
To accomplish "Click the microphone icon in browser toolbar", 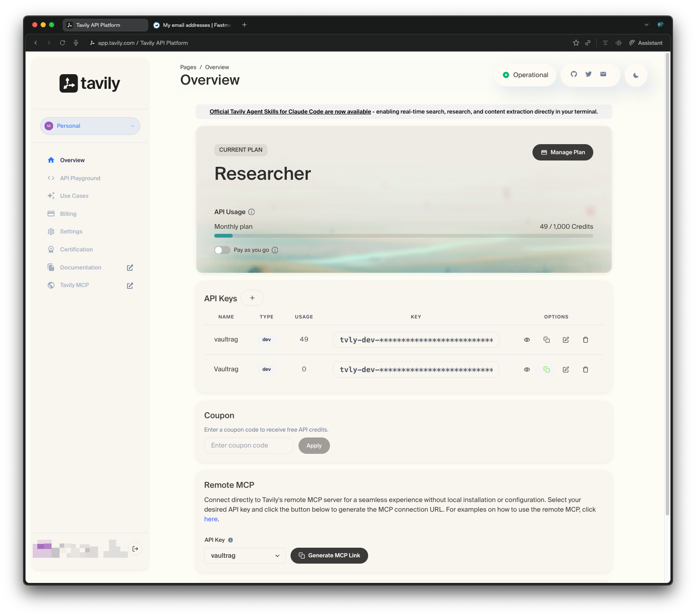I will 76,43.
